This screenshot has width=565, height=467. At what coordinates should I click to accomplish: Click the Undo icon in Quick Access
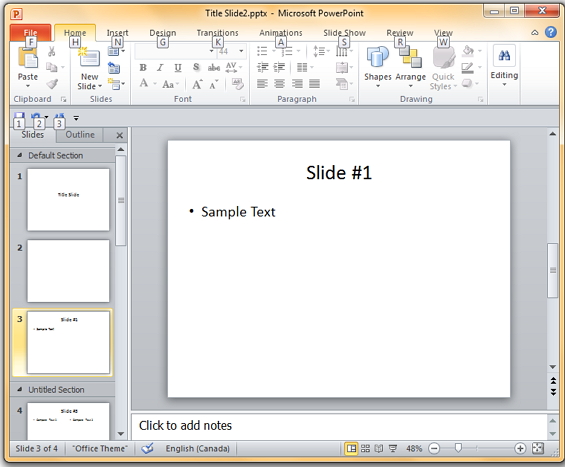click(x=36, y=117)
